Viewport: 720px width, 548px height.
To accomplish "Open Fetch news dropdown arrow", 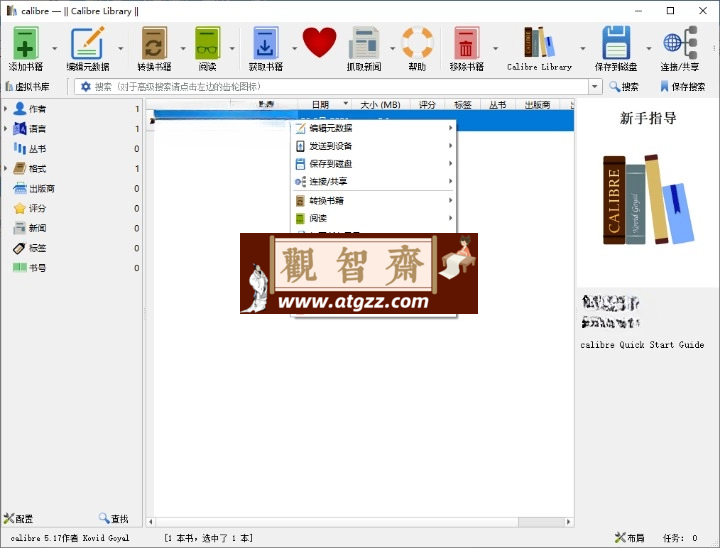I will (393, 48).
